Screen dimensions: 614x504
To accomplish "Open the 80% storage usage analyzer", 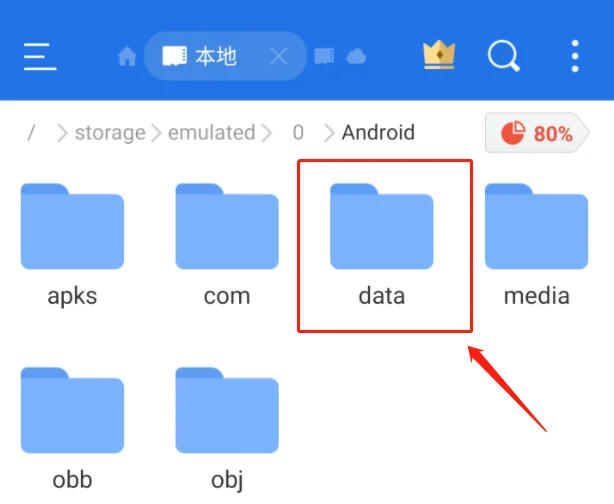I will (x=537, y=133).
